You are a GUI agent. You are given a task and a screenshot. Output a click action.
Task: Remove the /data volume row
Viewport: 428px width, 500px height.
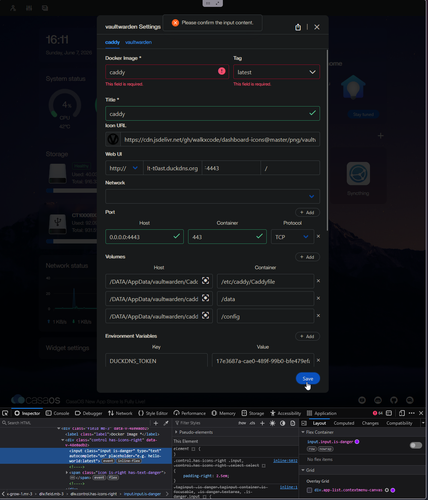318,298
